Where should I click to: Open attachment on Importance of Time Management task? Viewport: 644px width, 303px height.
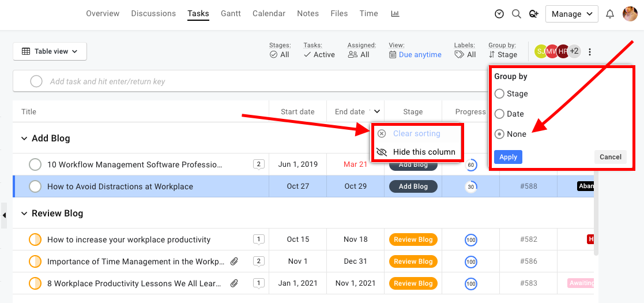coord(234,261)
